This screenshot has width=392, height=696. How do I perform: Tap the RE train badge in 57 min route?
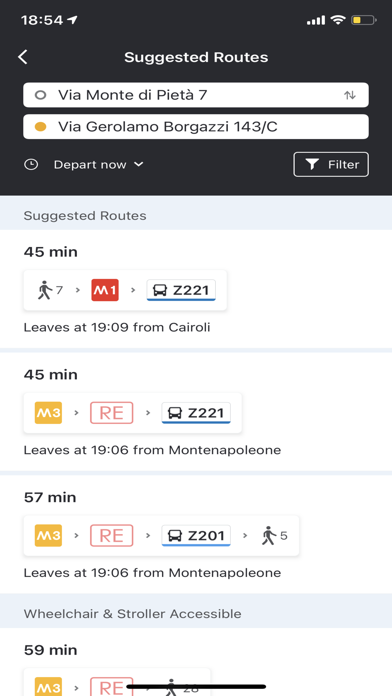[x=111, y=535]
